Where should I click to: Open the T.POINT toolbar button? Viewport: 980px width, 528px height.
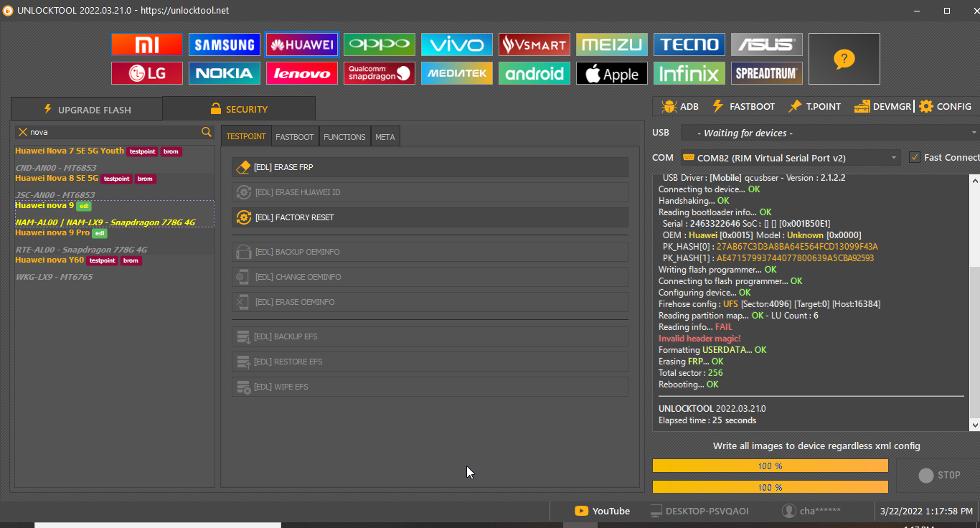coord(814,106)
